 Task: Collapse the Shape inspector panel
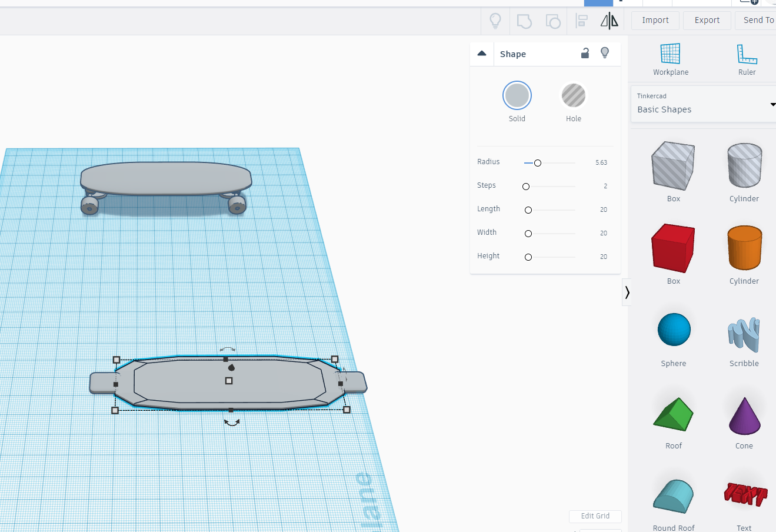pyautogui.click(x=482, y=54)
